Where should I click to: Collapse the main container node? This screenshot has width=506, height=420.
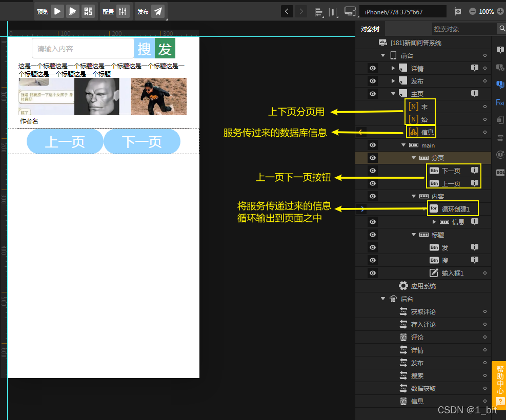[403, 145]
